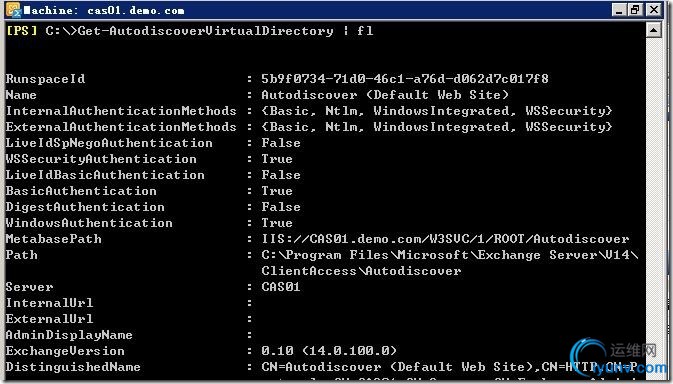Click the WSSecurityAuthentication True value

coord(277,159)
